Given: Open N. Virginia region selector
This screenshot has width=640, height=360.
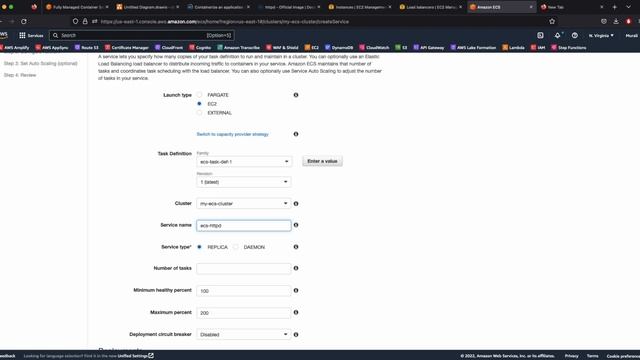Looking at the screenshot, I should [x=601, y=36].
